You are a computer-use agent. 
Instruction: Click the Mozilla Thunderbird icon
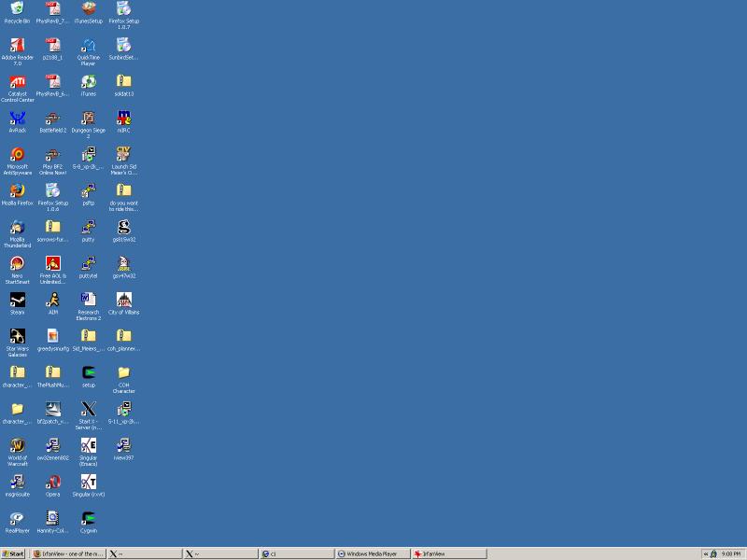click(x=17, y=228)
